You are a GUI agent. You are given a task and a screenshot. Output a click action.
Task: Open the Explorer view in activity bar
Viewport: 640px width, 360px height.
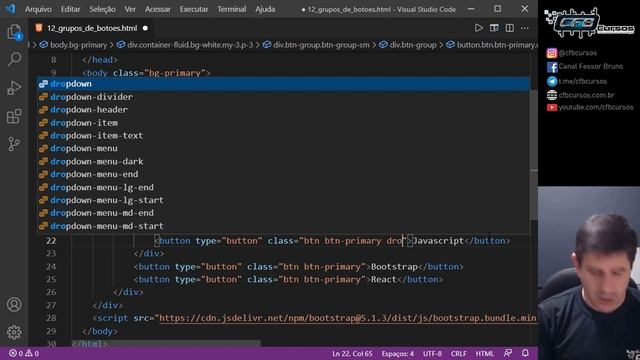[14, 32]
